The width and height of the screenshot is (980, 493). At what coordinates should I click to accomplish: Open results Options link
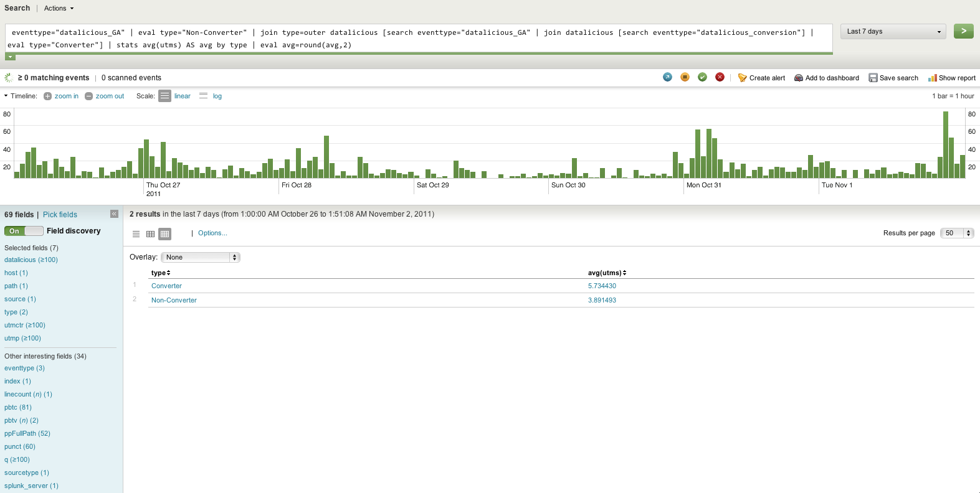pos(212,233)
